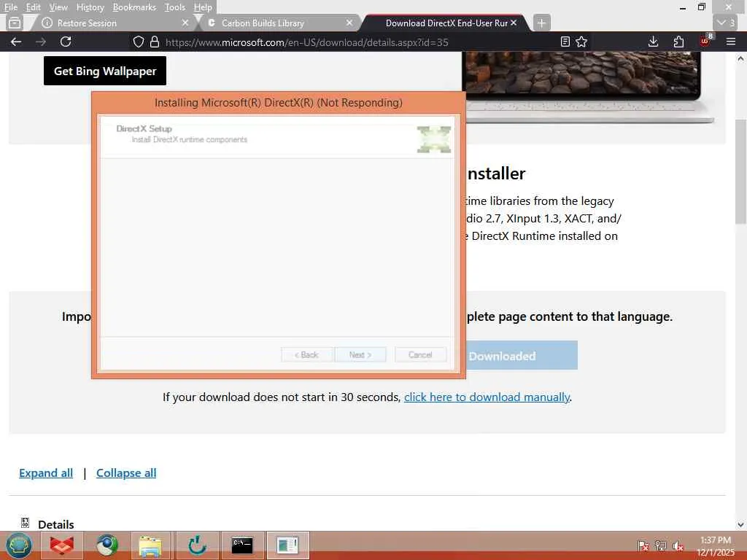Click the Get Bing Wallpaper button

click(x=105, y=71)
